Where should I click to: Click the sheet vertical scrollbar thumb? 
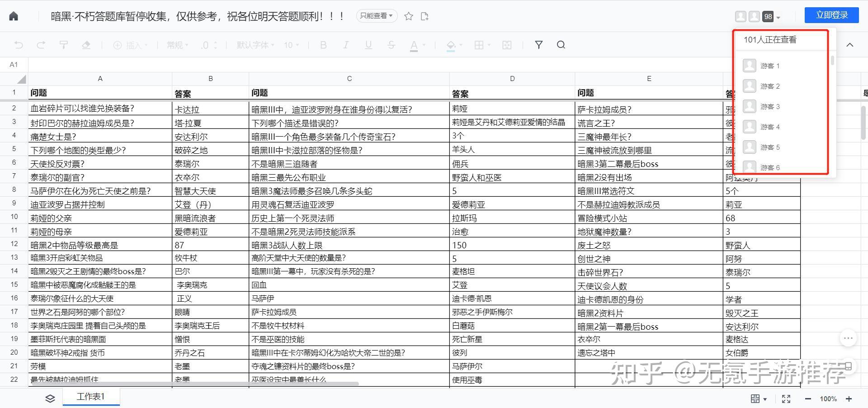[x=863, y=122]
